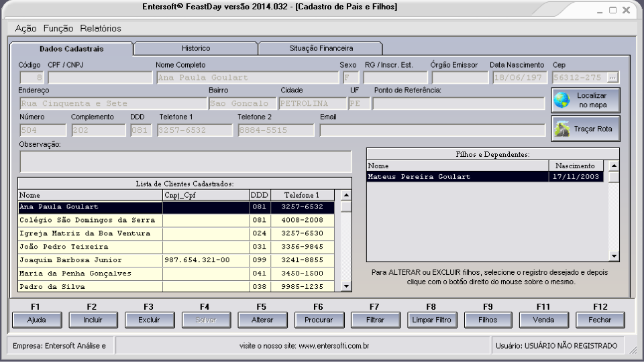Switch to the Historico tab
Image resolution: width=644 pixels, height=362 pixels.
coord(196,48)
